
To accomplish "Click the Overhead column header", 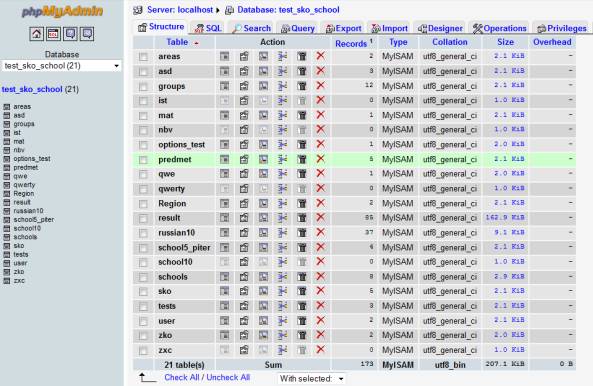I will pyautogui.click(x=552, y=42).
